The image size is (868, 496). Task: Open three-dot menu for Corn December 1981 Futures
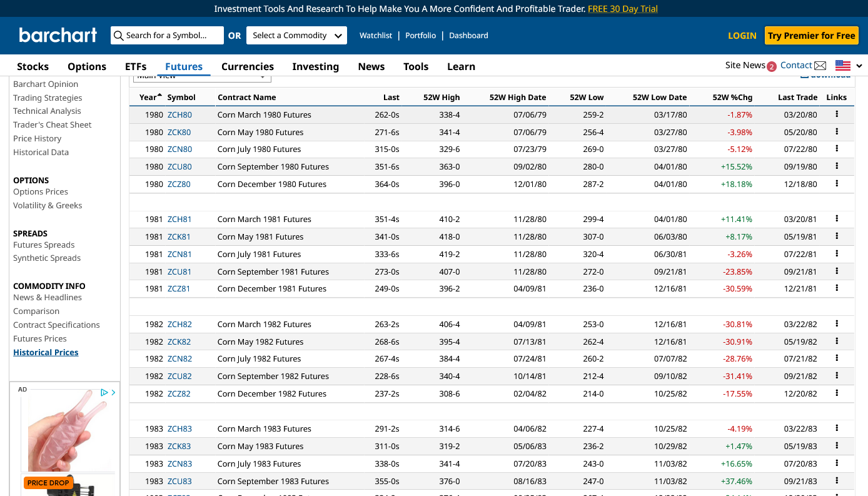point(836,288)
